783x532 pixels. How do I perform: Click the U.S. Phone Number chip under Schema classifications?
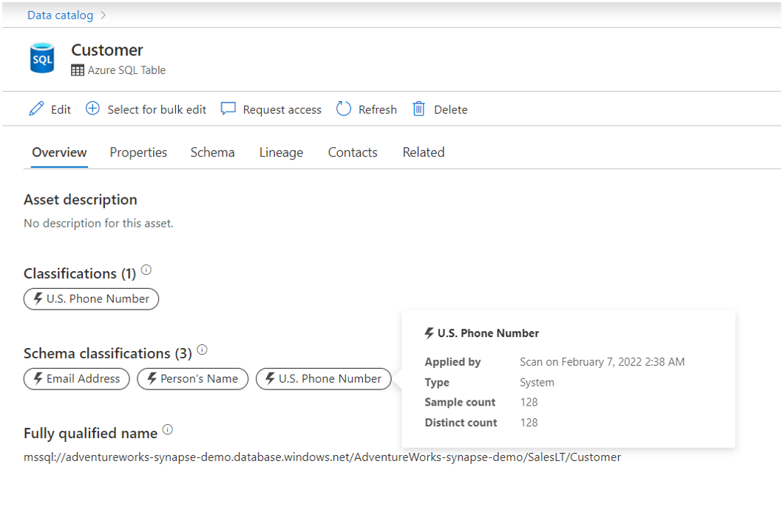323,379
